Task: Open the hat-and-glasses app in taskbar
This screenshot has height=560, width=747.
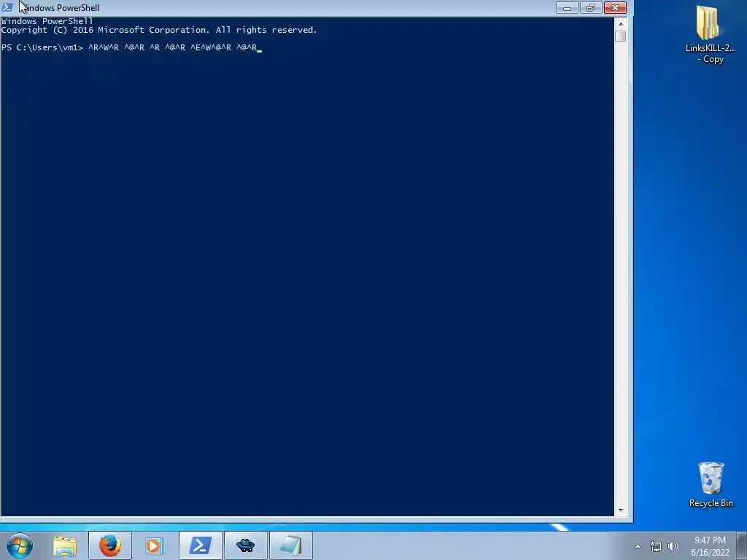Action: (x=245, y=545)
